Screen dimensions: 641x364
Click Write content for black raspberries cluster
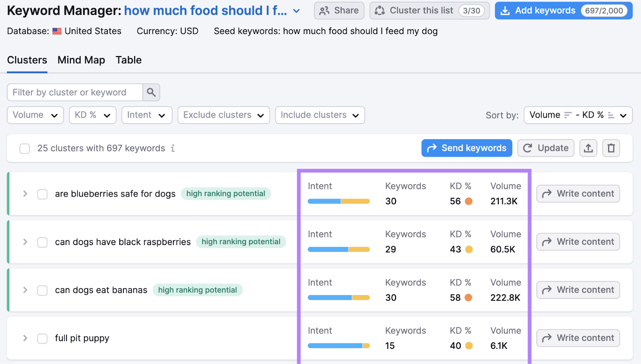tap(578, 242)
